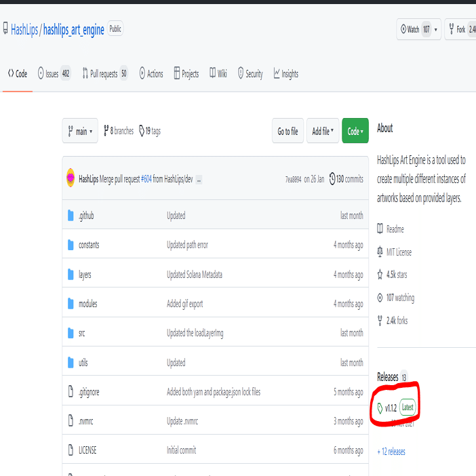476x476 pixels.
Task: Click the star icon in About
Action: click(380, 275)
